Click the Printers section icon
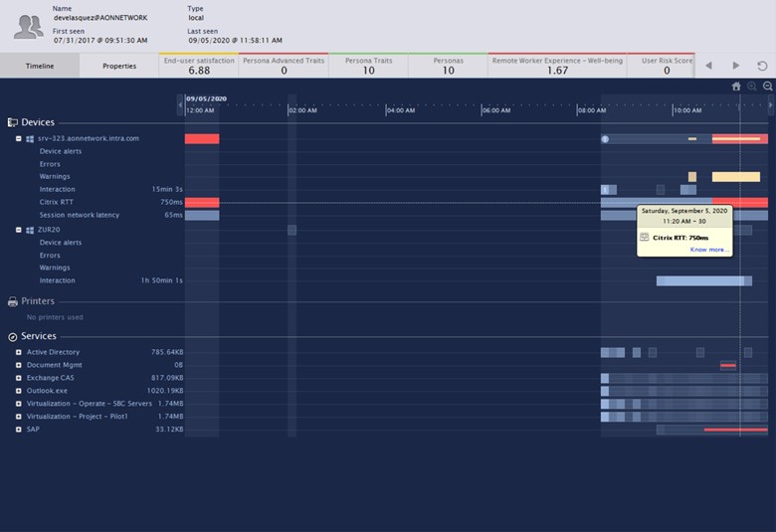The image size is (776, 532). point(13,301)
